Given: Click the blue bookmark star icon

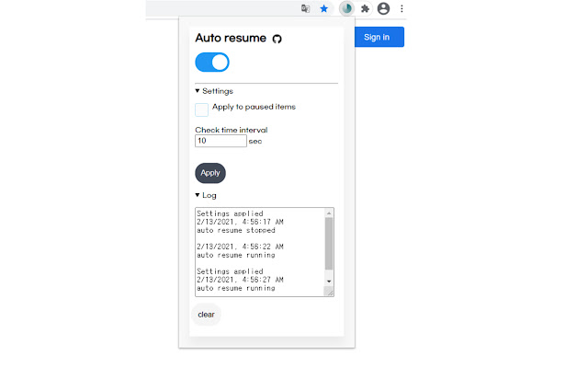Looking at the screenshot, I should tap(324, 8).
